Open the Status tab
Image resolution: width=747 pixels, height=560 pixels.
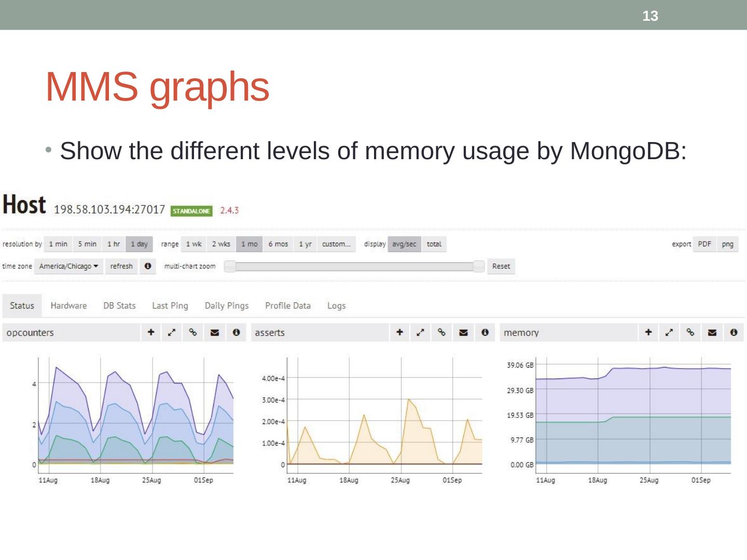click(x=22, y=306)
